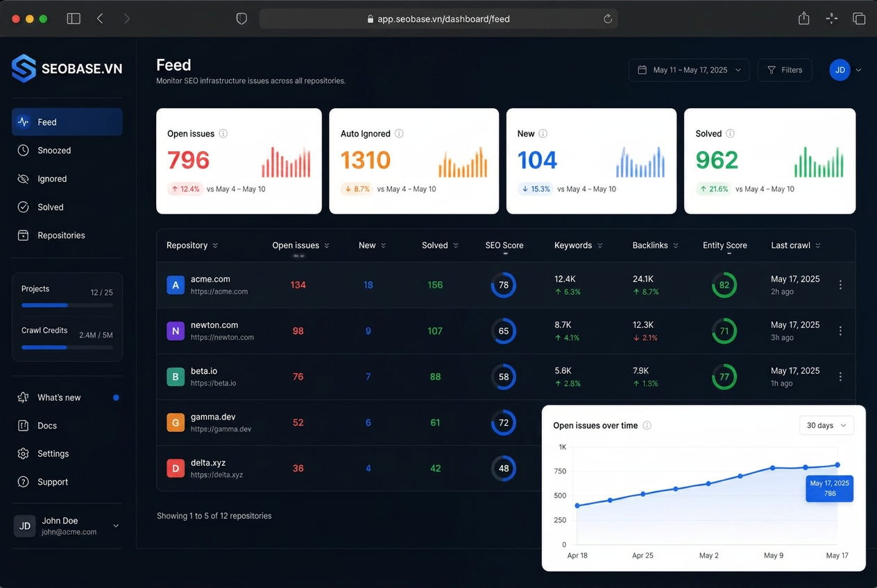Click the browser address bar
This screenshot has width=877, height=588.
click(x=438, y=19)
